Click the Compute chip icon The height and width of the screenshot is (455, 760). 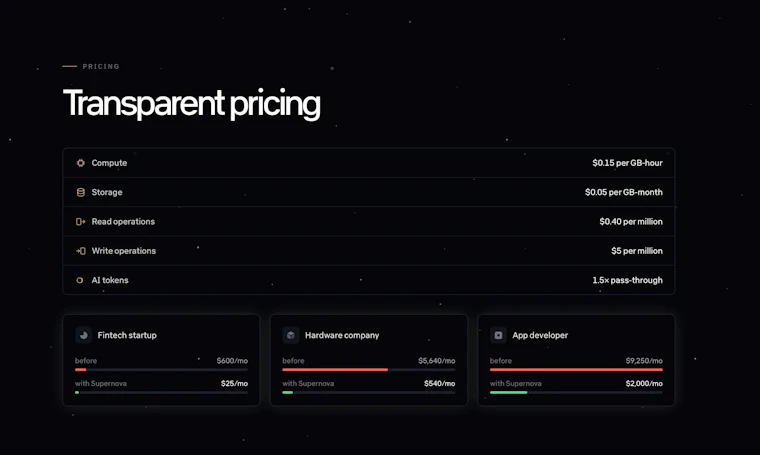point(80,163)
